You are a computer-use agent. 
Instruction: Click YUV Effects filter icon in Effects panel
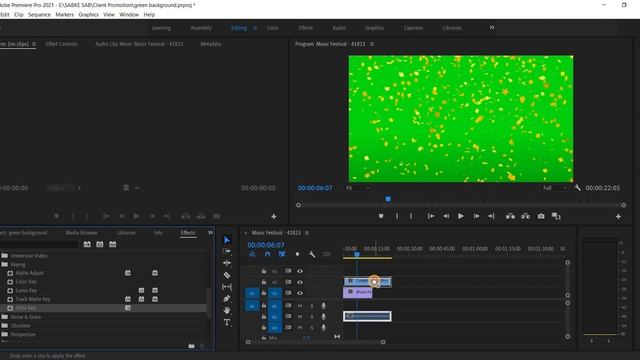click(112, 244)
